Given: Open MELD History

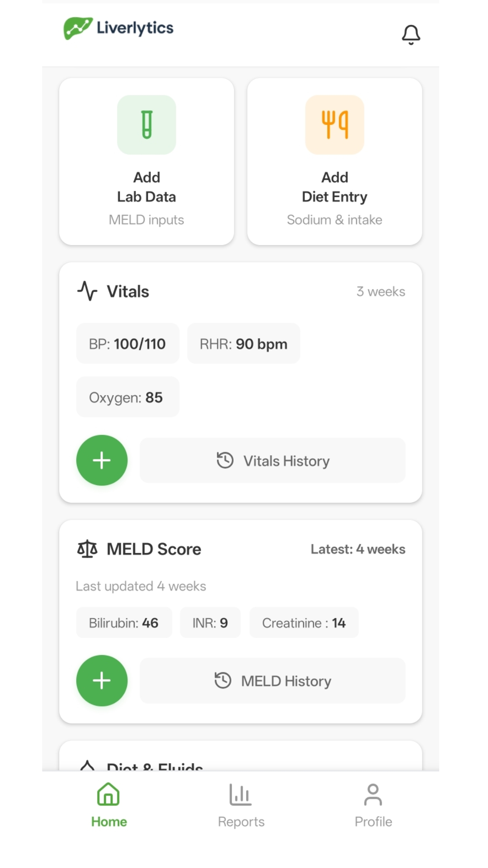Looking at the screenshot, I should 272,681.
